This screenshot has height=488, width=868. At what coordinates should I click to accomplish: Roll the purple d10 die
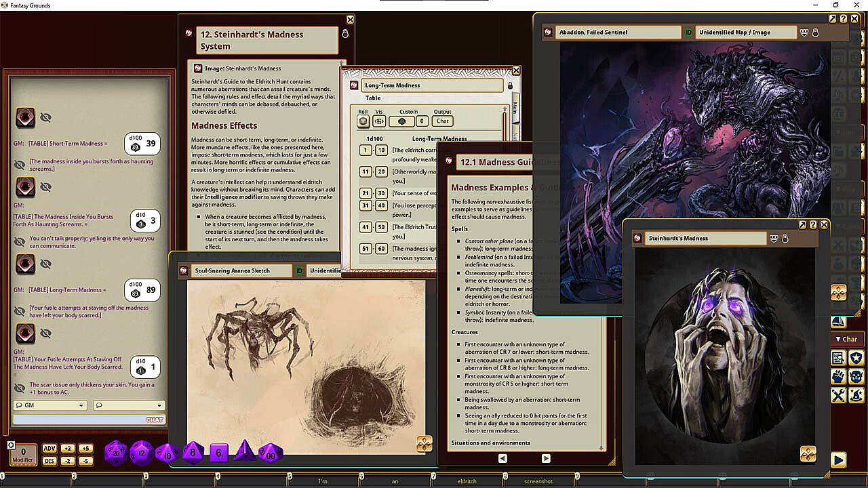[167, 453]
